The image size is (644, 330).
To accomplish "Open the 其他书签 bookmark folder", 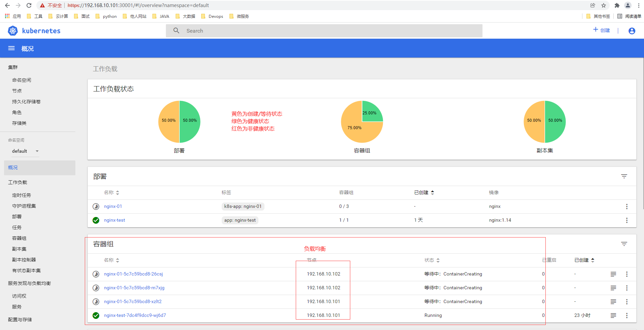I will 598,16.
